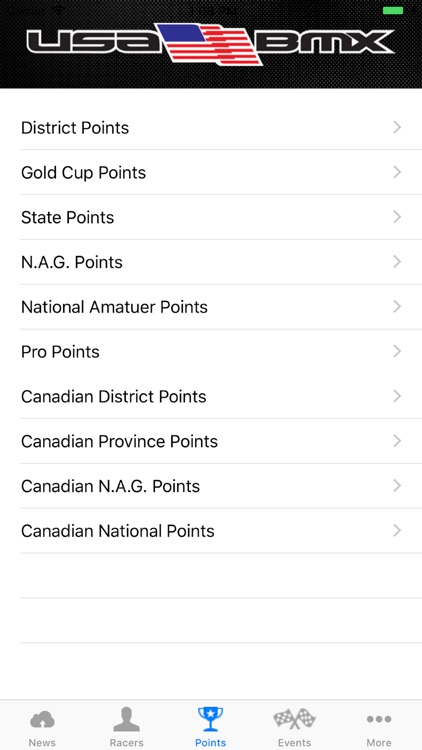Tap the green battery indicator
Viewport: 422px width, 750px height.
coord(393,11)
